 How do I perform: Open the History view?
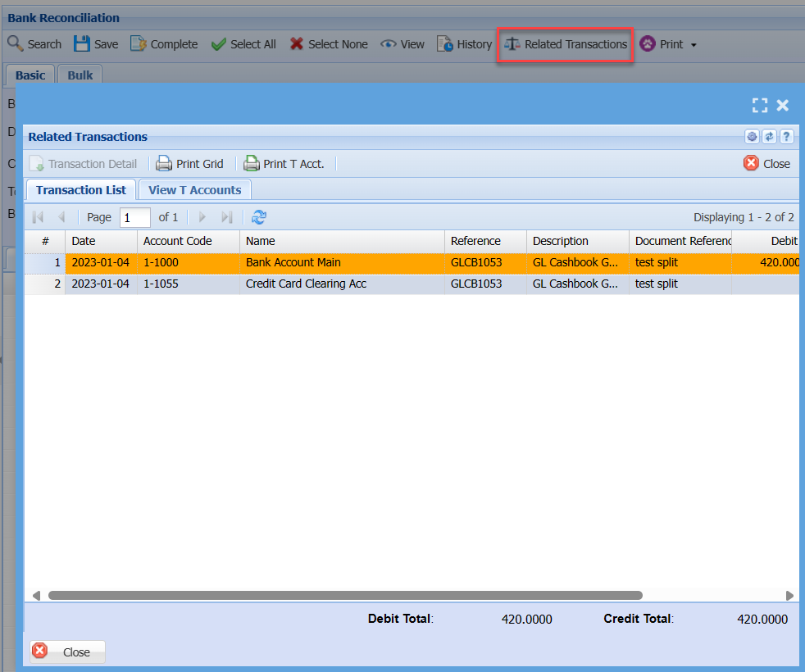click(x=464, y=44)
